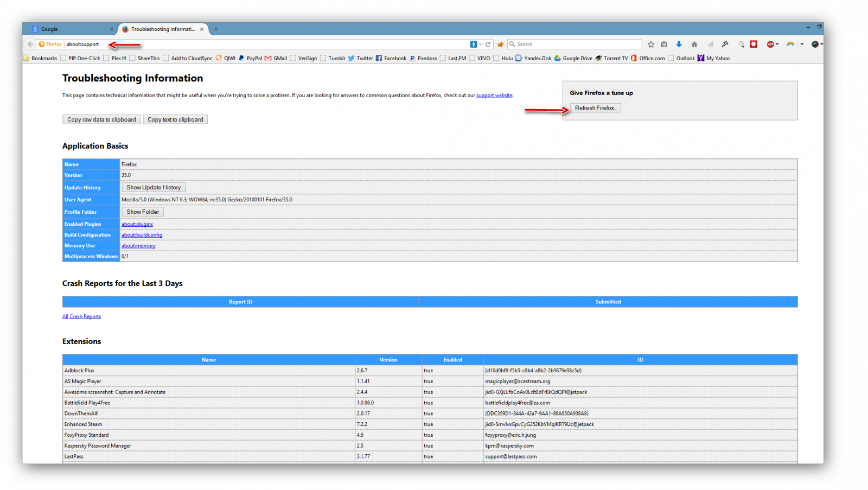Bookmark this page with the star icon

coord(651,44)
